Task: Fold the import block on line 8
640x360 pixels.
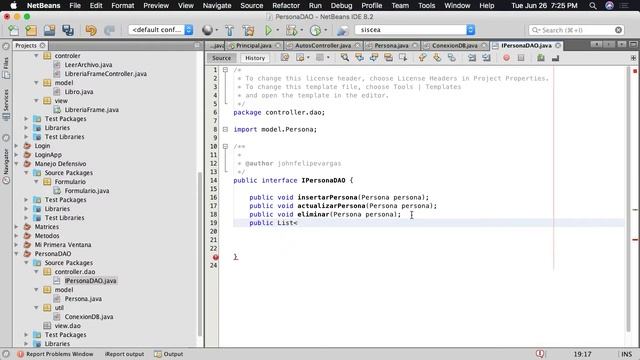Action: click(x=225, y=129)
